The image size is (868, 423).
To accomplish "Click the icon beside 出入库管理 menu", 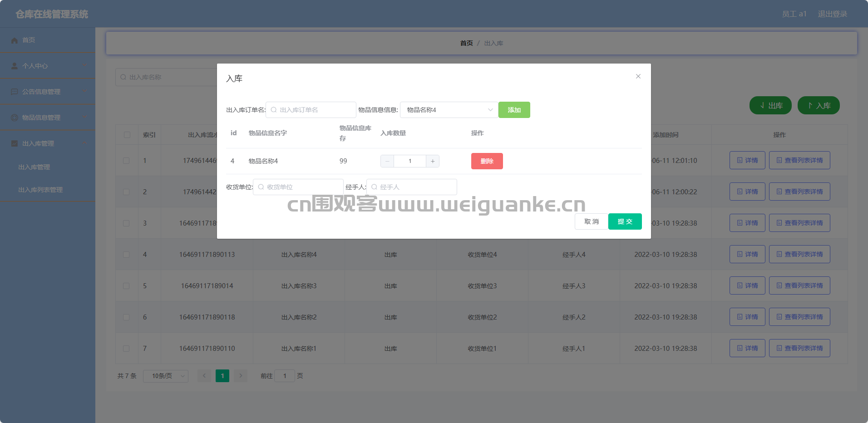I will pos(15,143).
